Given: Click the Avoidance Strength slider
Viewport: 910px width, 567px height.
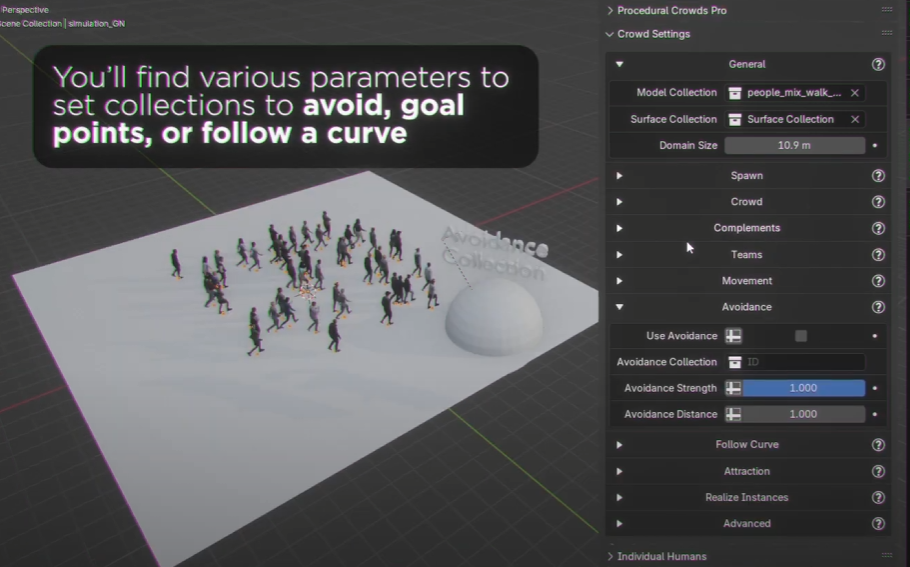Looking at the screenshot, I should (x=803, y=388).
